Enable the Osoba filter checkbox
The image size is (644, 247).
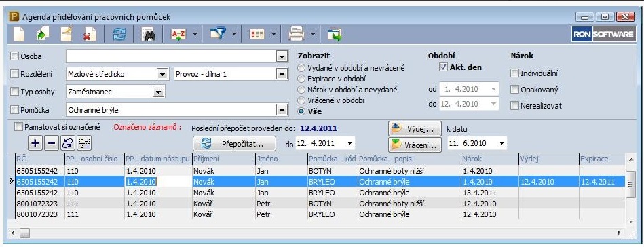15,56
